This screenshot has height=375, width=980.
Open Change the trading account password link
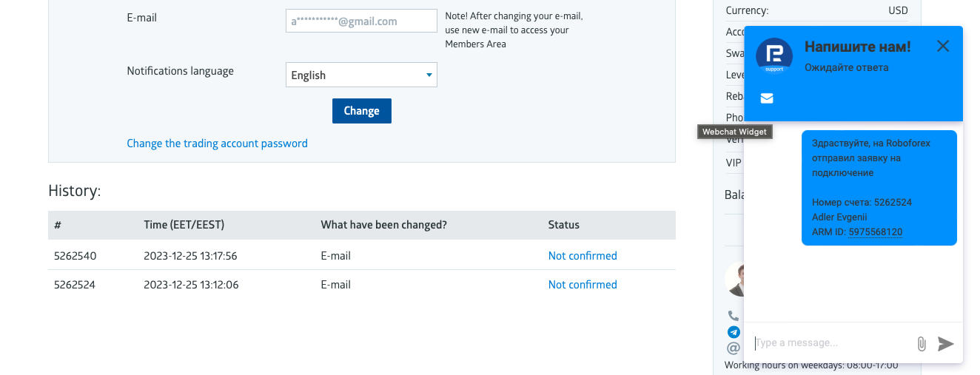coord(217,143)
